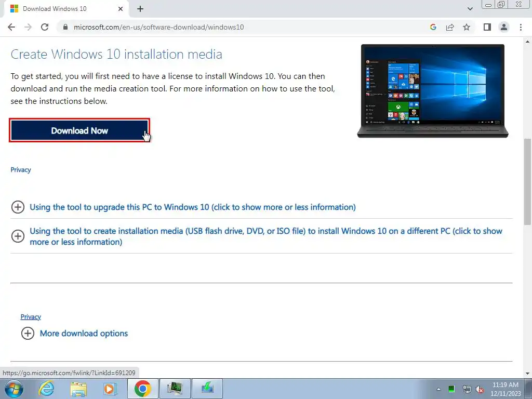Launch Internet Explorer from taskbar

[46, 389]
